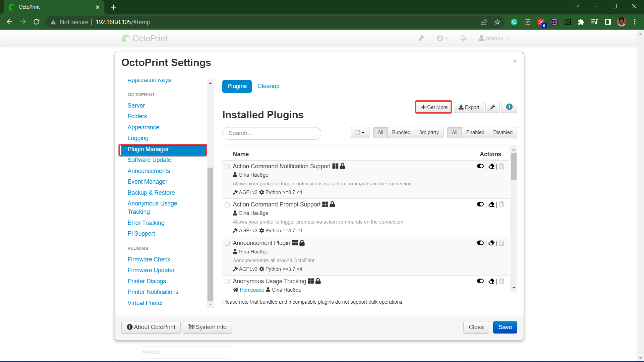Clean up Action Command Prompt Support data

coord(491,204)
